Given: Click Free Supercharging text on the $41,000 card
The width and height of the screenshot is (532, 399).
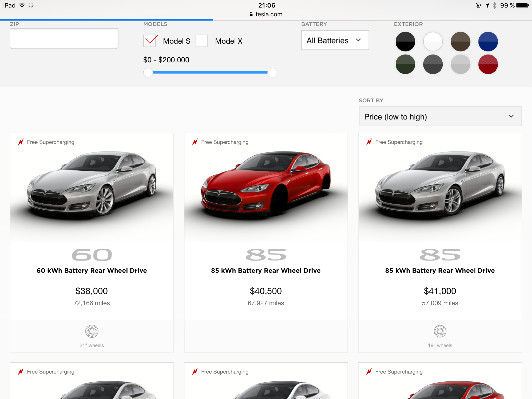Looking at the screenshot, I should coord(399,142).
